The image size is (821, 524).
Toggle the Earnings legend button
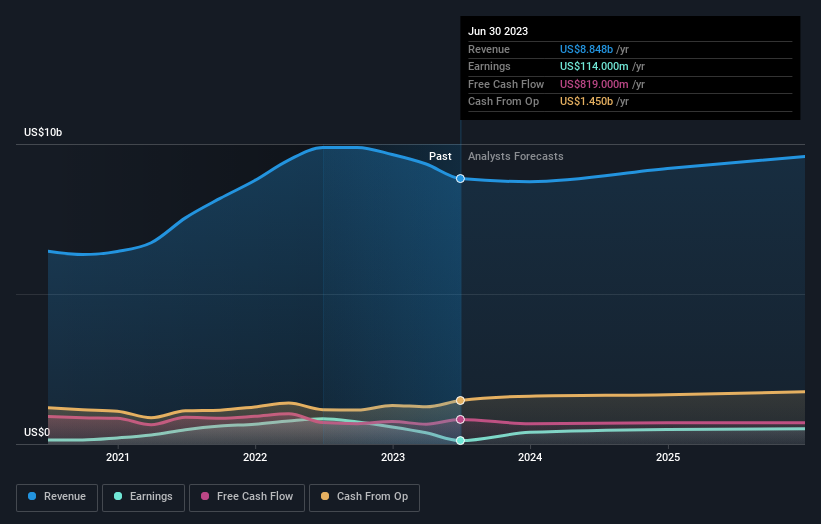(x=143, y=497)
